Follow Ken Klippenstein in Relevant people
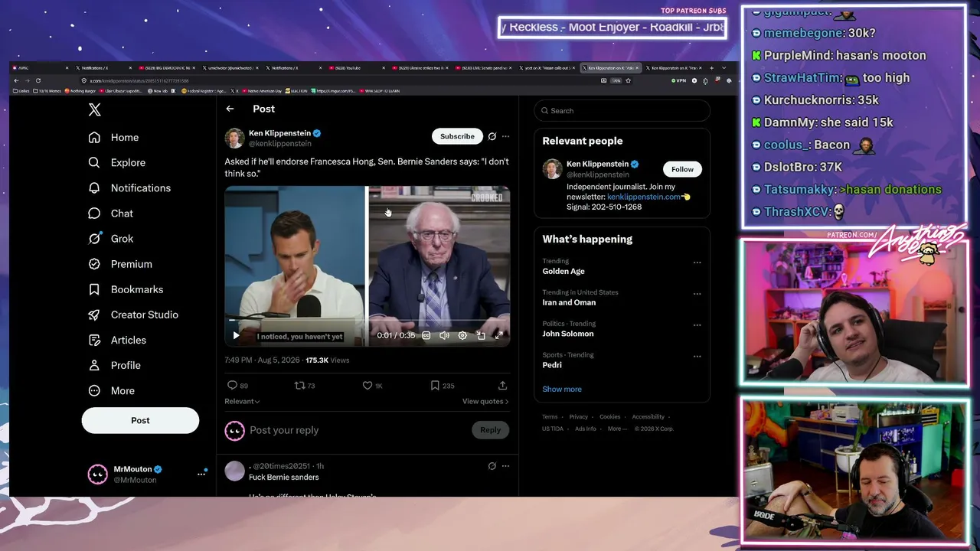This screenshot has width=980, height=551. point(682,169)
